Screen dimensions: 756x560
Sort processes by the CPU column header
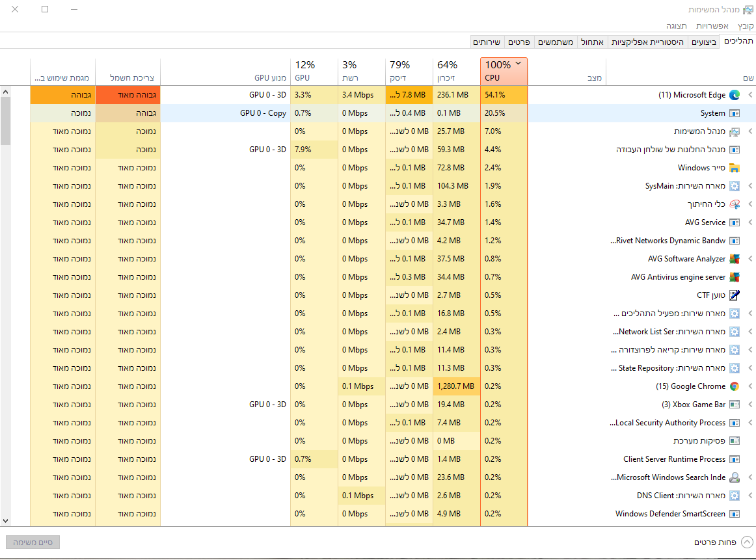click(504, 72)
